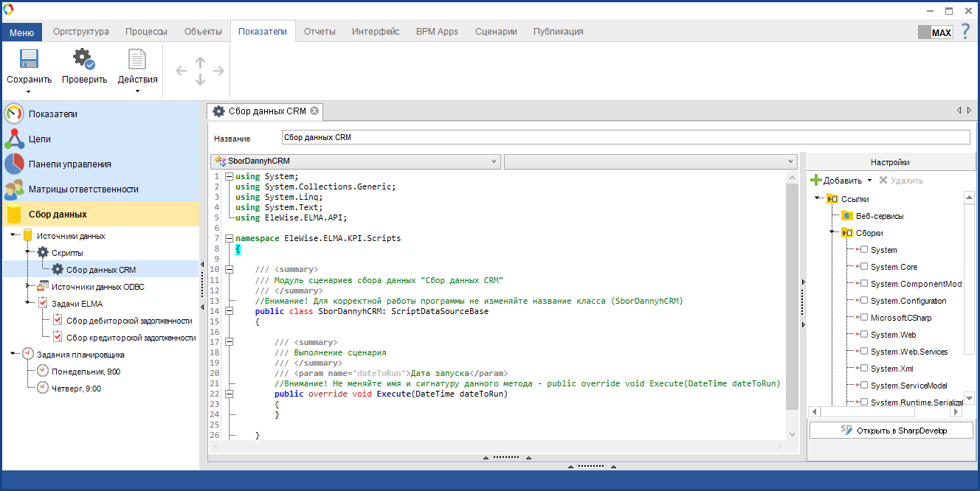980x491 pixels.
Task: Enable the System.Xml assembly checkbox
Action: pyautogui.click(x=864, y=369)
